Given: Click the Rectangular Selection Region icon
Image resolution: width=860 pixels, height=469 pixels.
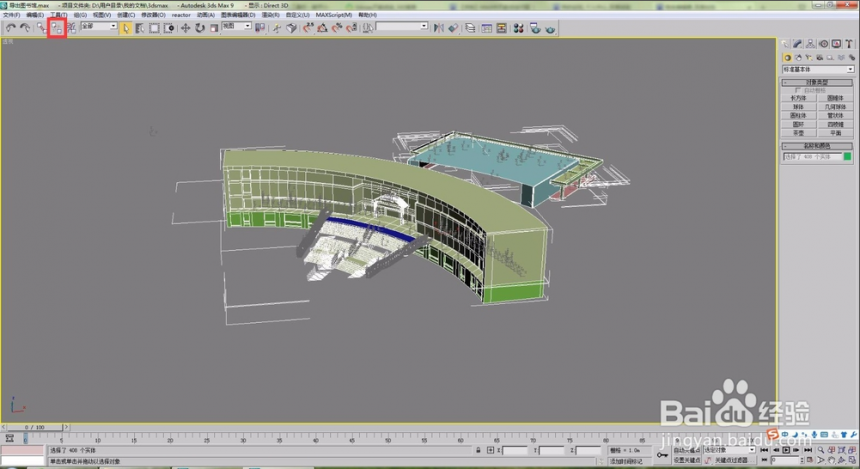Looking at the screenshot, I should [x=154, y=28].
